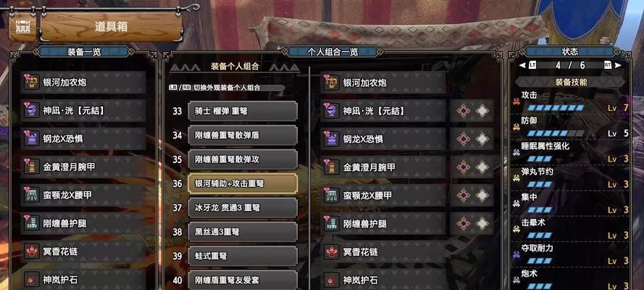The image size is (644, 290).
Task: Select the petalace icon next to 冥香花链 on left
Action: point(32,251)
